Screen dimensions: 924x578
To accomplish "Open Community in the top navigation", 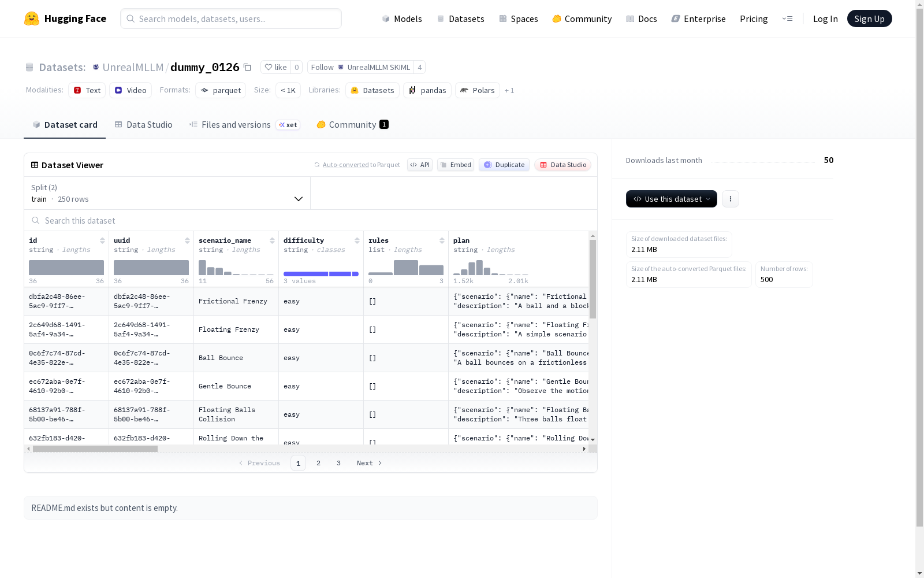I will click(x=582, y=18).
